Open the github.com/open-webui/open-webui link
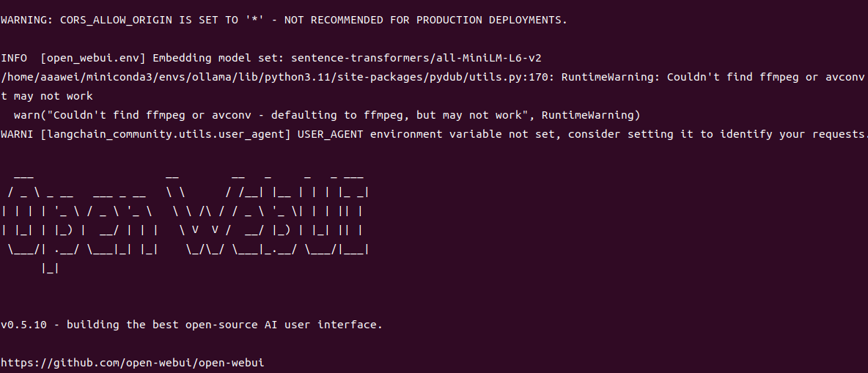868x373 pixels. [x=132, y=363]
